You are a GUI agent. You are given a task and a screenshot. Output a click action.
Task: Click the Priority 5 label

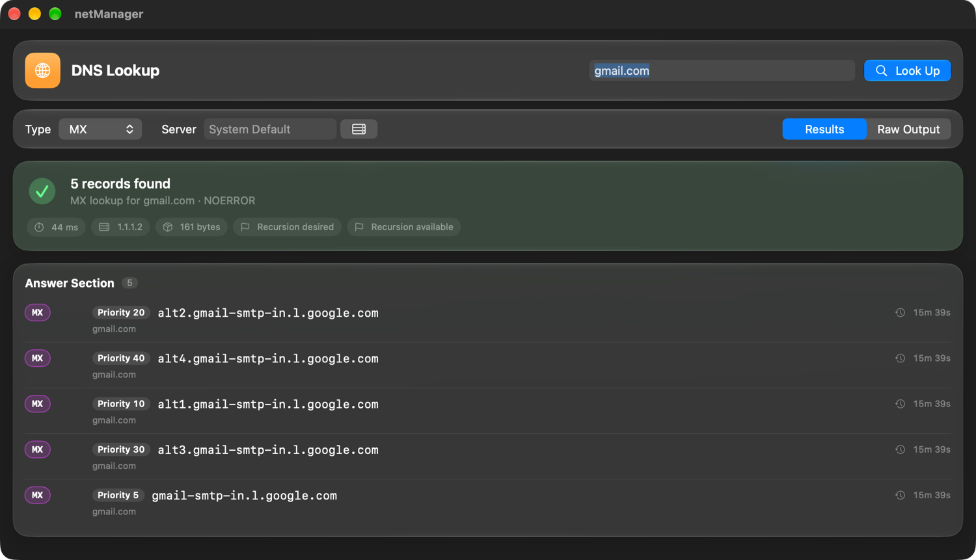tap(118, 495)
